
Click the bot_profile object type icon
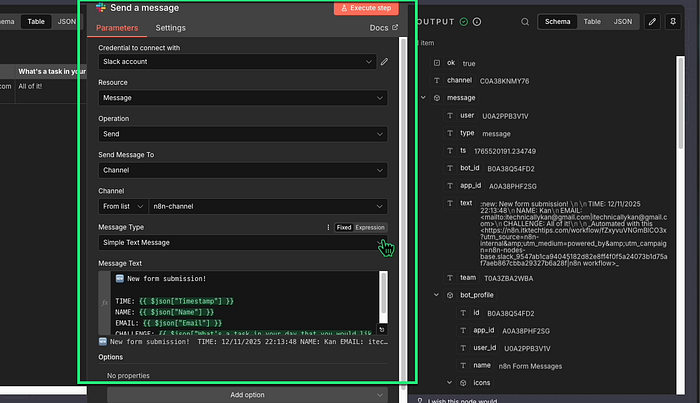click(x=450, y=295)
